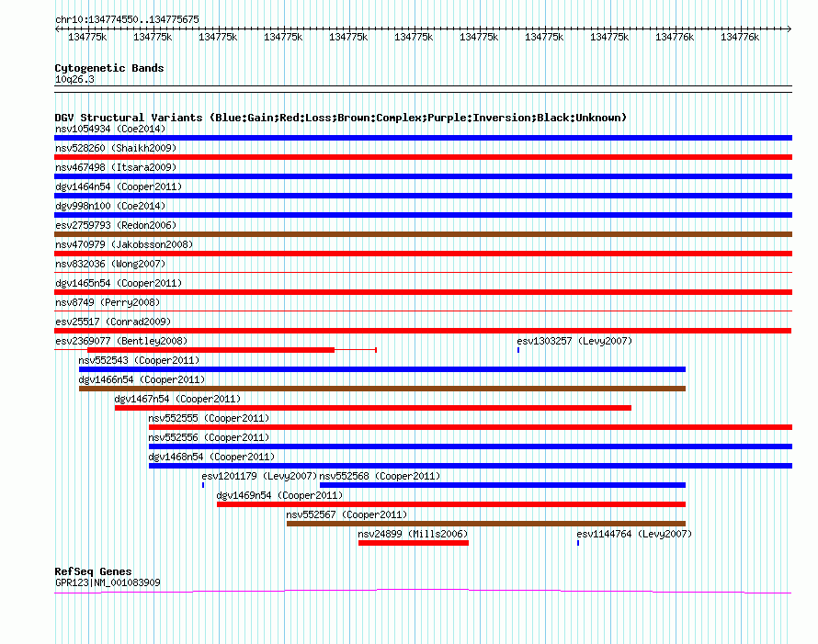Click the blue bar of nsv552543
Viewport: 818px width, 644px height.
point(381,369)
